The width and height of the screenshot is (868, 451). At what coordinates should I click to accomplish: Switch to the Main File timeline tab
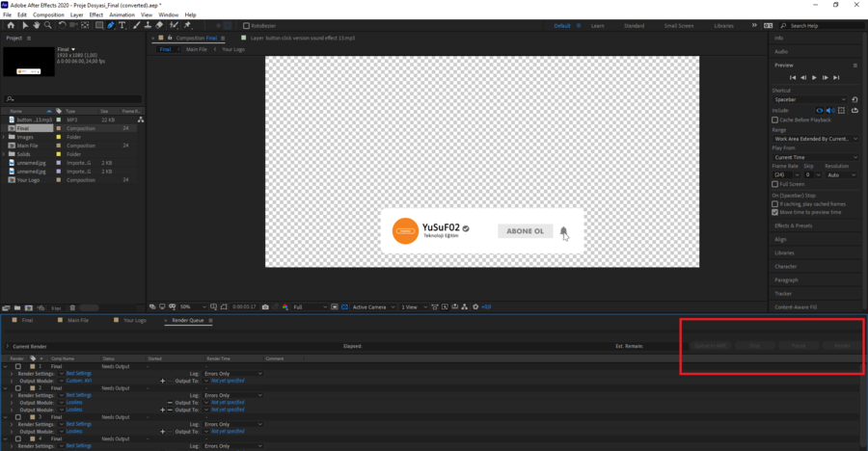pos(77,320)
